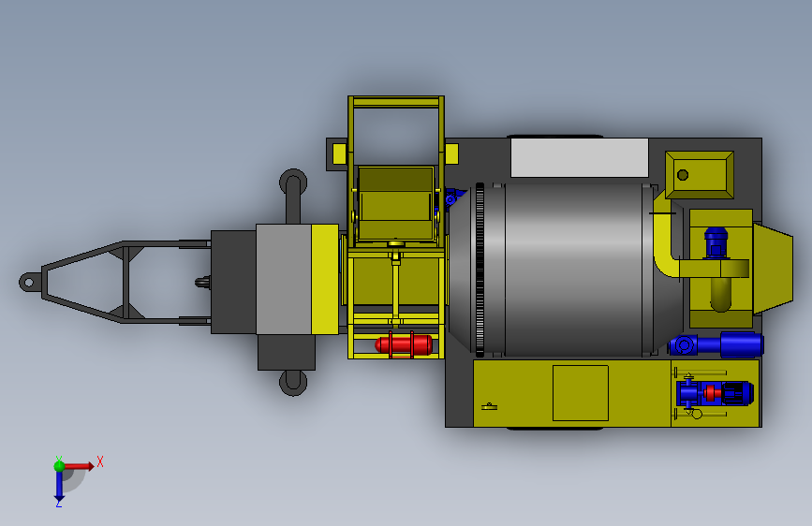Click the blue Z axis arrow of the triad
Image resolution: width=812 pixels, height=526 pixels.
[x=59, y=487]
